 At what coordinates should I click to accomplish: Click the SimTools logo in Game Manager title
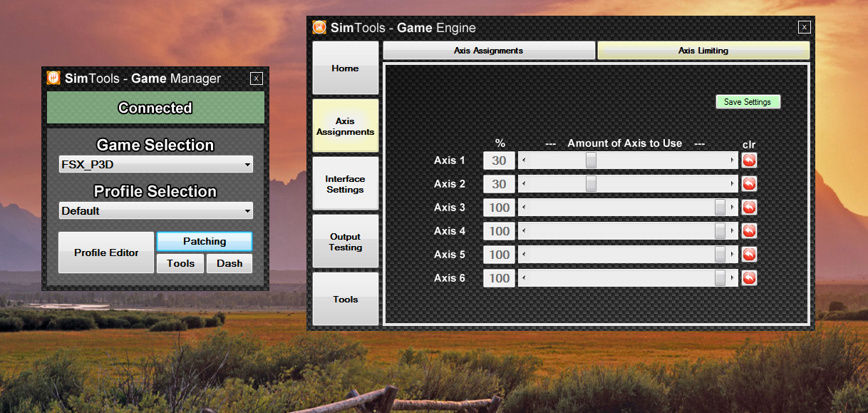53,78
